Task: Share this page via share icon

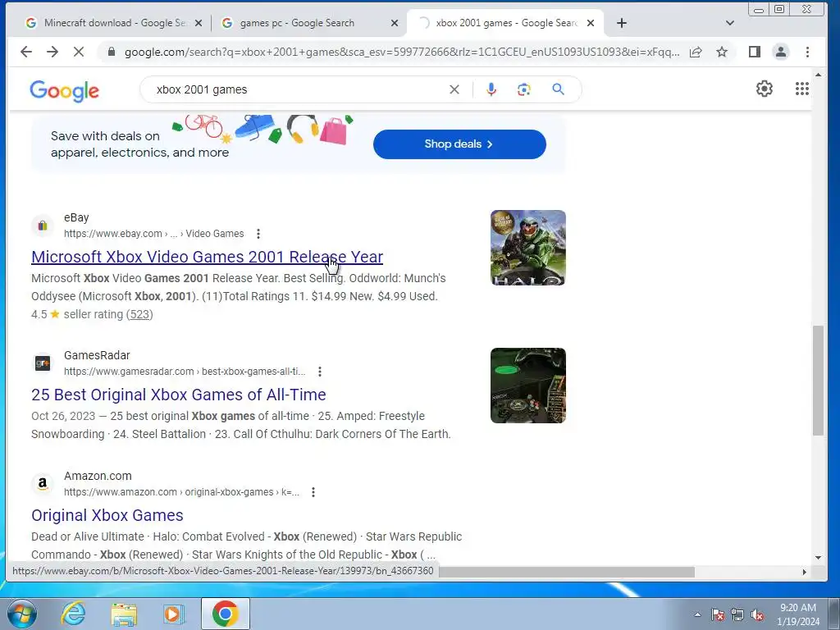Action: 696,52
